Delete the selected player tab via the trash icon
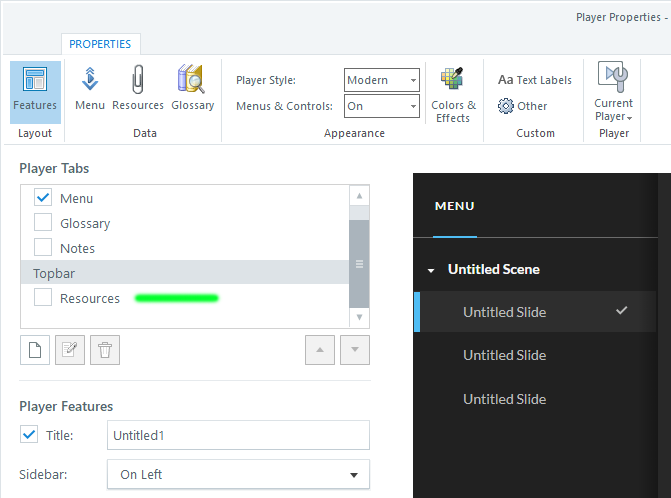This screenshot has width=671, height=498. point(105,350)
